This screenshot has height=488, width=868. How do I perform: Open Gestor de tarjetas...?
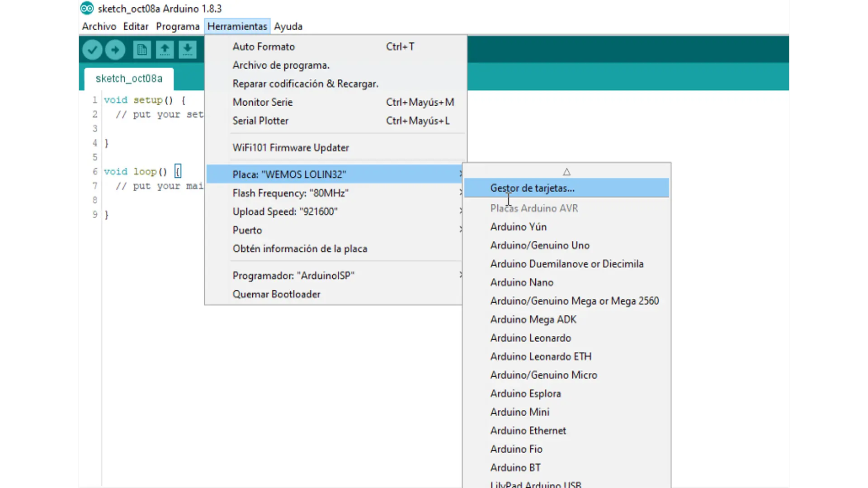[566, 188]
